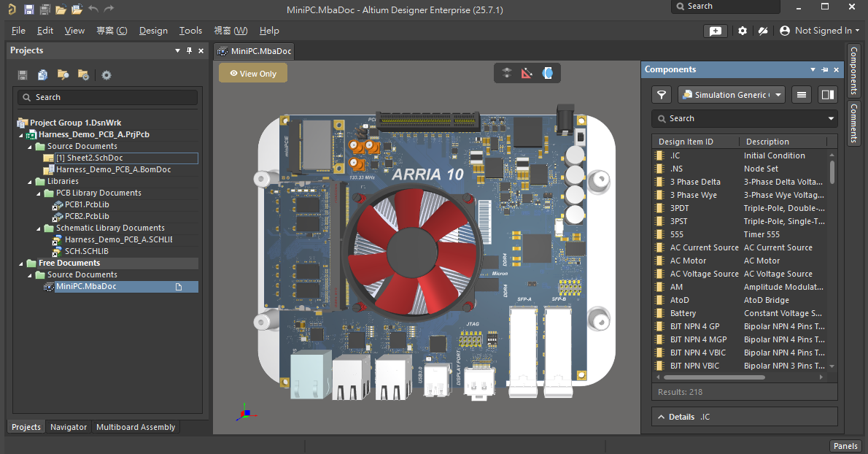Screen dimensions: 868x454
Task: Open the Projects panel options dropdown arrow
Action: pos(178,50)
